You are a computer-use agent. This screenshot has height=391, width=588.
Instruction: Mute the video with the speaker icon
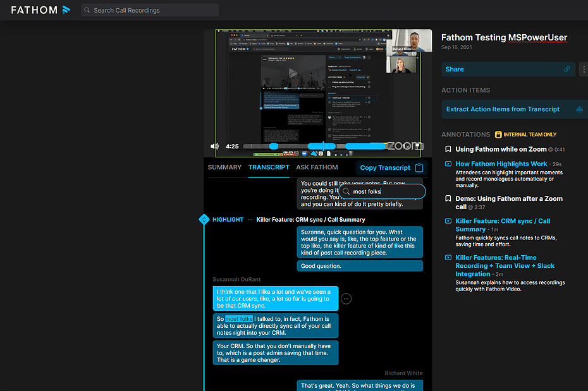[214, 147]
